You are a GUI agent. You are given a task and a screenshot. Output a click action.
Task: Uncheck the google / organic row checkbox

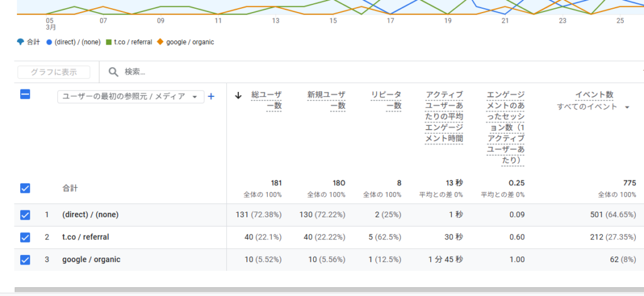(25, 260)
